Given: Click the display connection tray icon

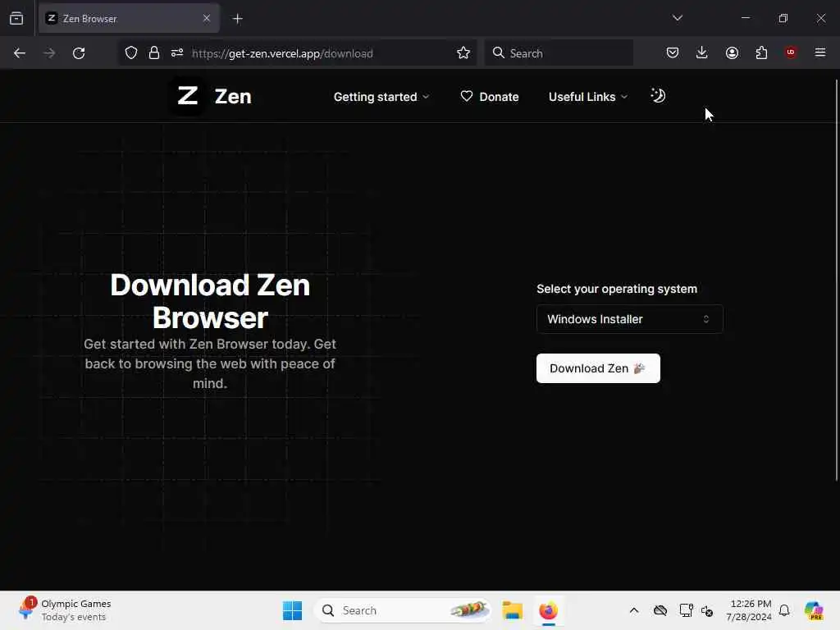Looking at the screenshot, I should point(686,610).
